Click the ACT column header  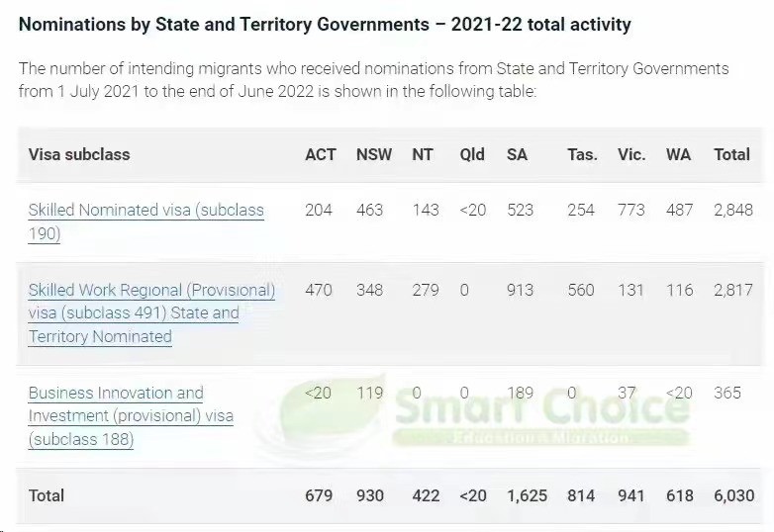pos(321,154)
